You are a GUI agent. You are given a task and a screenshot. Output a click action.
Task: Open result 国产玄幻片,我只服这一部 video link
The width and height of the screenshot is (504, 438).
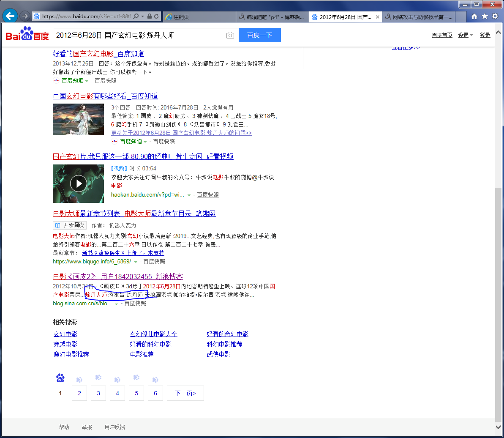tap(143, 156)
